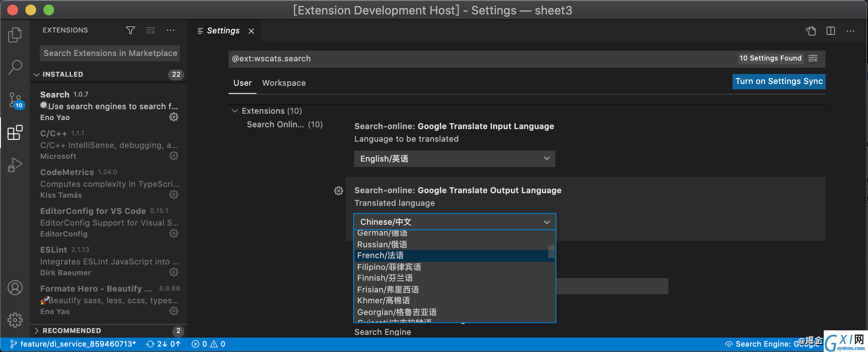The height and width of the screenshot is (352, 868).
Task: Click Google Translate Input Language setting title
Action: tap(454, 126)
